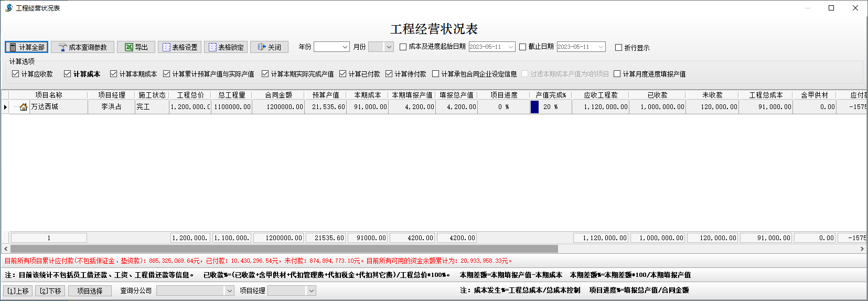Enable the 折行显示 checkbox

pyautogui.click(x=618, y=48)
